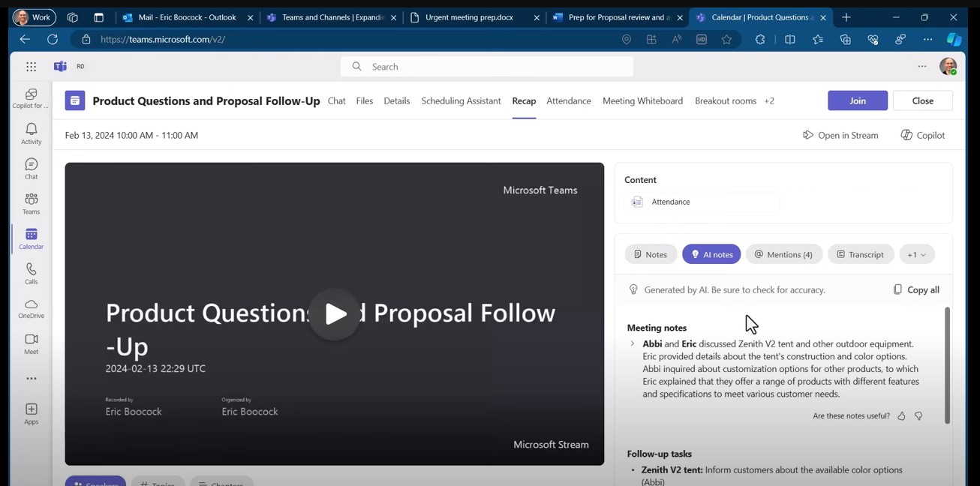Expand the +2 hidden meeting tabs
The width and height of the screenshot is (980, 486).
pyautogui.click(x=769, y=101)
